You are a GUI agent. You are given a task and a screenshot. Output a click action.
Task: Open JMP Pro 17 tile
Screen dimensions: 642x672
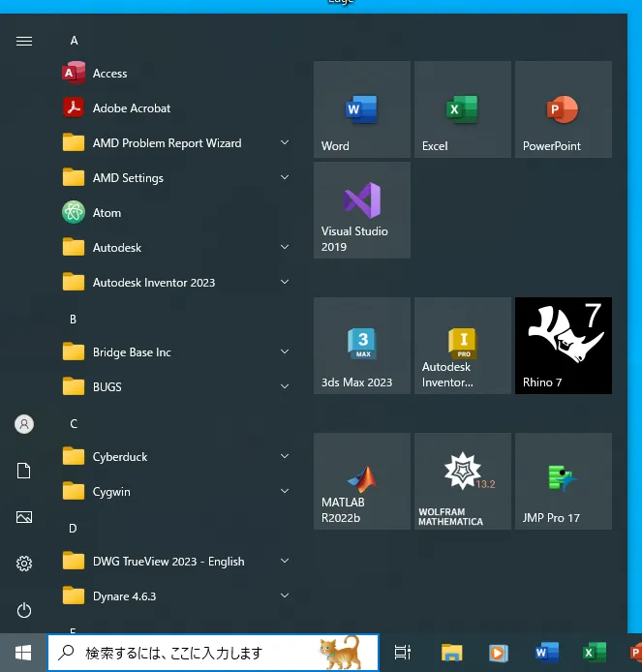[x=563, y=481]
